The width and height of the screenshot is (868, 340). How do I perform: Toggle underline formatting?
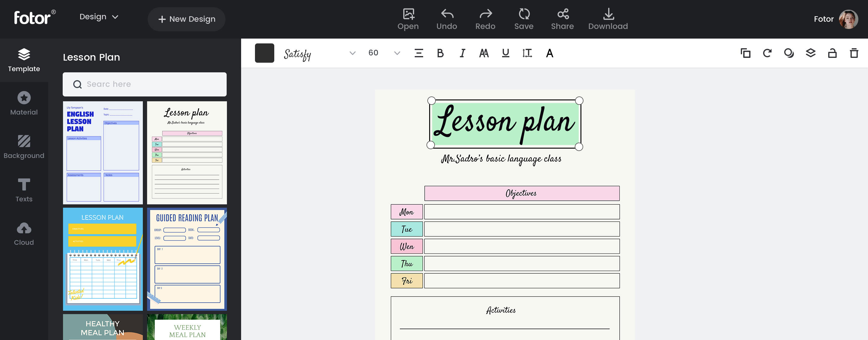(505, 53)
